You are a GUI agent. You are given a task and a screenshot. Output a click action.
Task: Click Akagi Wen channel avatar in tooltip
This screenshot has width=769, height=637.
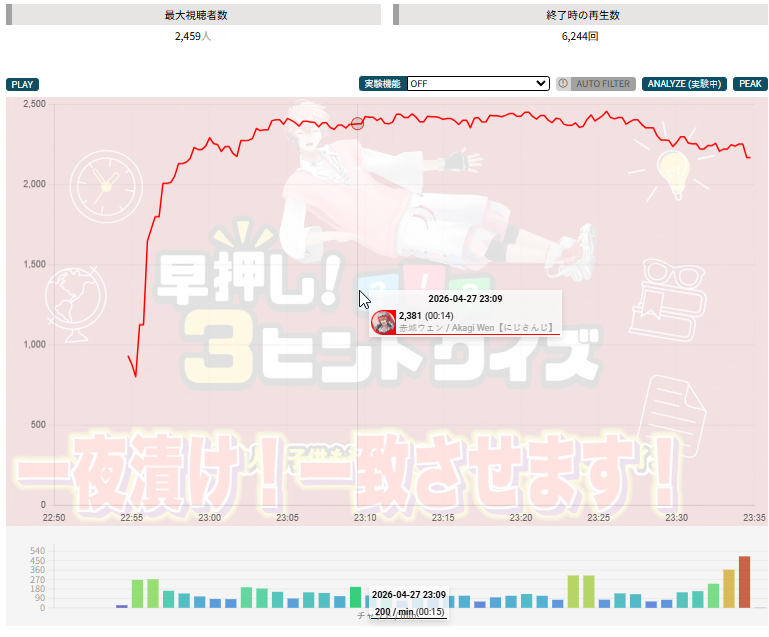pyautogui.click(x=384, y=322)
